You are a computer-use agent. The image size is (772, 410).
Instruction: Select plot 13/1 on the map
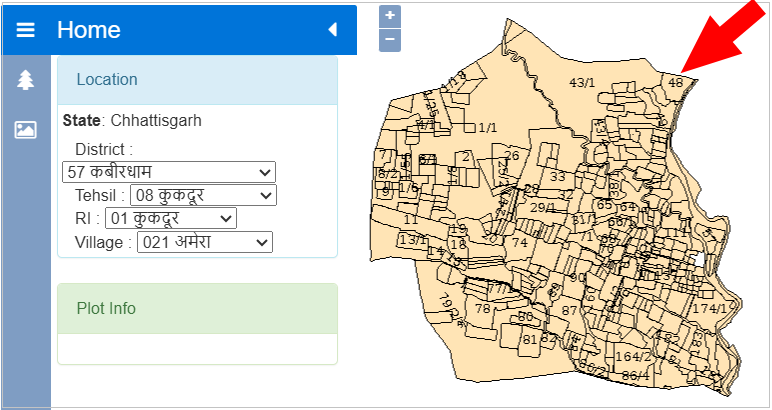tap(413, 240)
